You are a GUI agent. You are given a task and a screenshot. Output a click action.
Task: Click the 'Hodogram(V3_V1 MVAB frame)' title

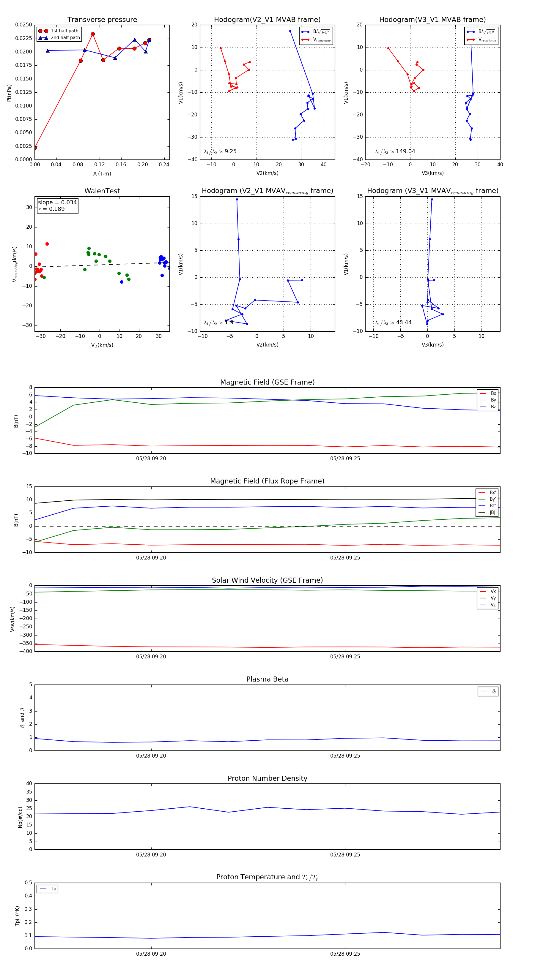point(432,20)
